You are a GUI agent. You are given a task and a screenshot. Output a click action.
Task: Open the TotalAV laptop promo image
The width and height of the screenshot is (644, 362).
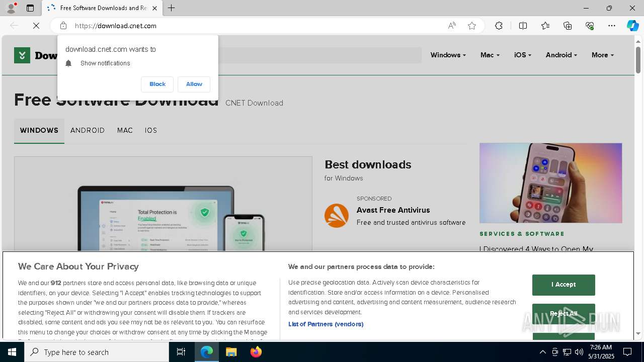click(x=163, y=204)
